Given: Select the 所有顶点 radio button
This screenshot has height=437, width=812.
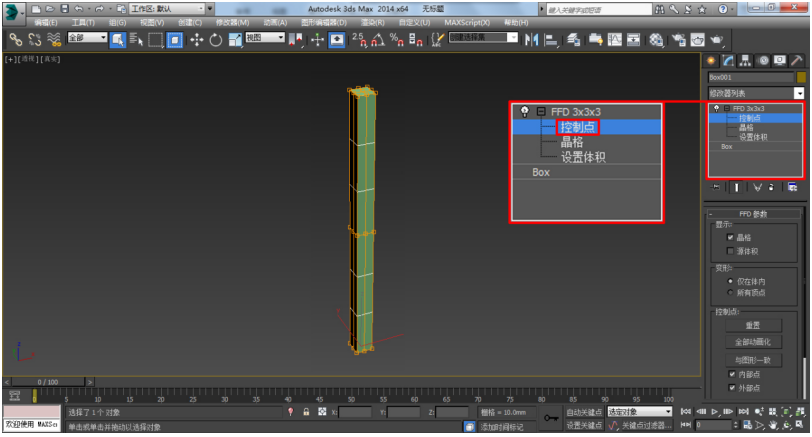Looking at the screenshot, I should 730,293.
